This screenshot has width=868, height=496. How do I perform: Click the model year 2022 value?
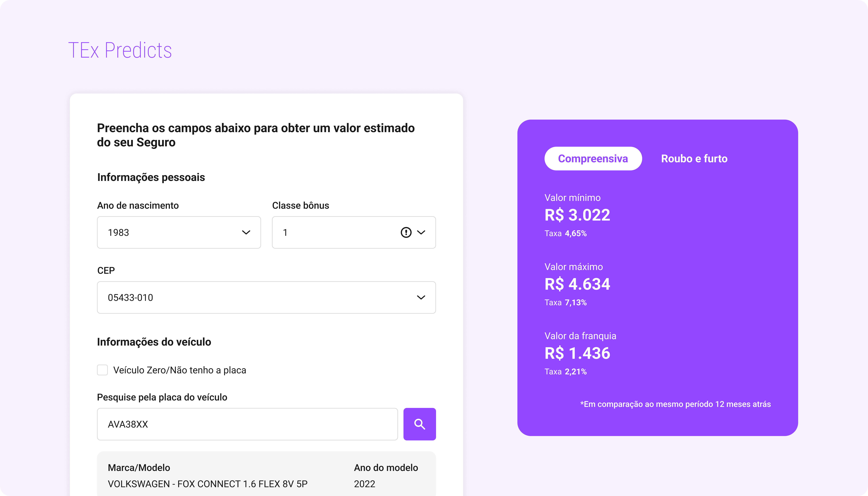click(x=364, y=484)
